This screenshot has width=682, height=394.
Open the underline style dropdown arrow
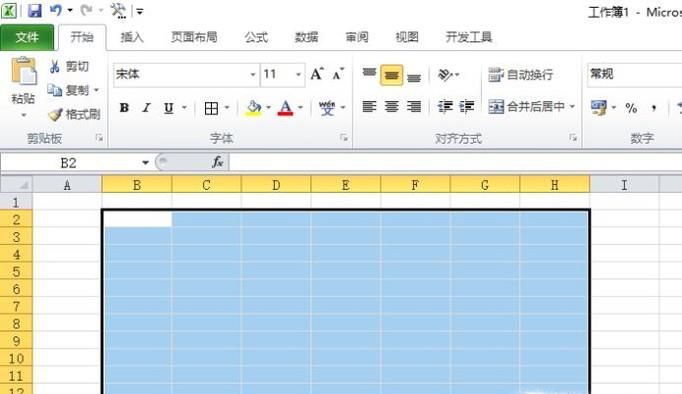(184, 107)
